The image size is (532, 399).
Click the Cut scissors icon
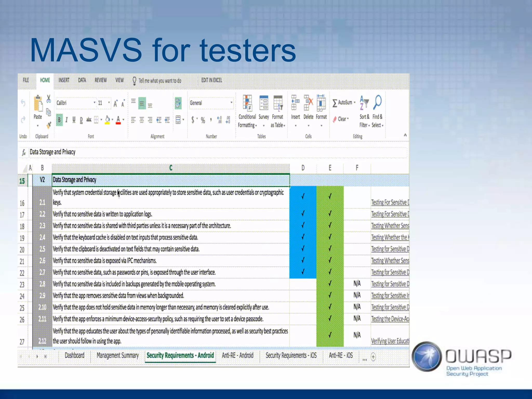(49, 99)
